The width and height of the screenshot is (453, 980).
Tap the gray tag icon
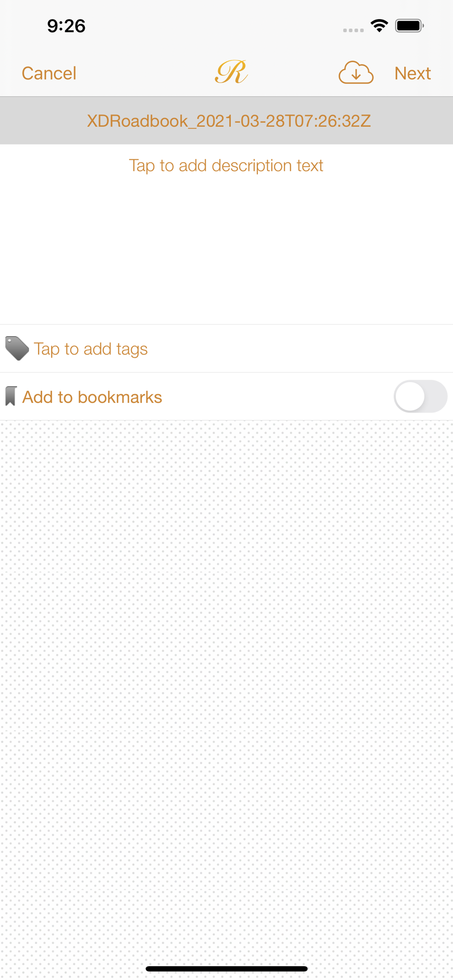coord(17,348)
